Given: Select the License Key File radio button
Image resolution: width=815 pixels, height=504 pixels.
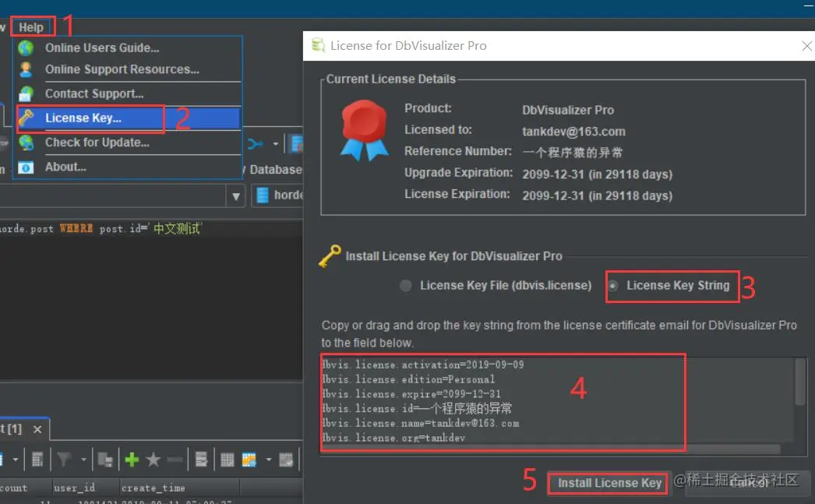Looking at the screenshot, I should [x=406, y=286].
